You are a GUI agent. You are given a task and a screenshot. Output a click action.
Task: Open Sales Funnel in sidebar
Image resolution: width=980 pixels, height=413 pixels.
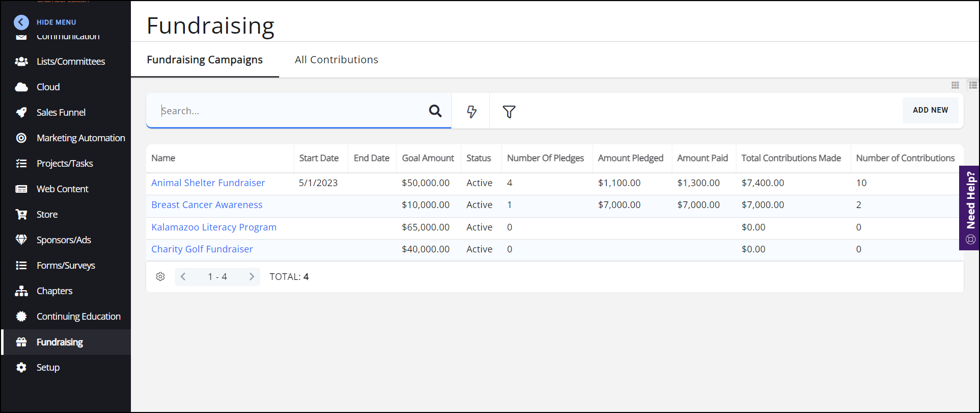[61, 112]
